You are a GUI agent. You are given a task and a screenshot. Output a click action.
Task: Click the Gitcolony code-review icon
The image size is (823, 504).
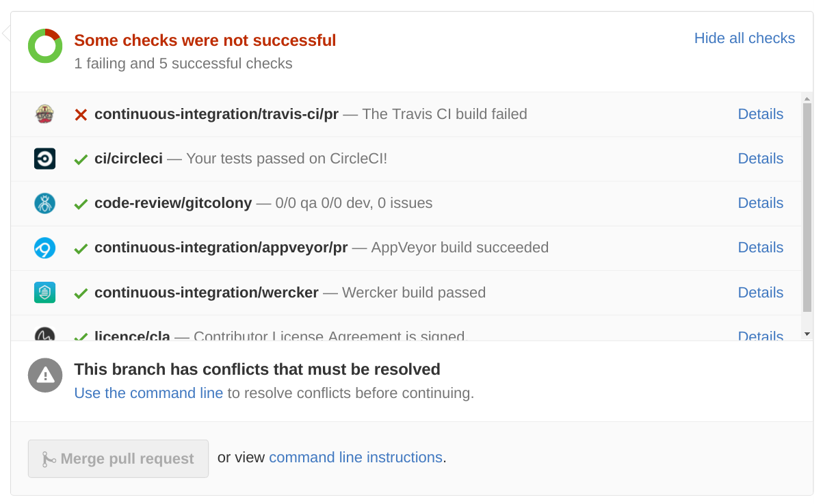coord(44,203)
